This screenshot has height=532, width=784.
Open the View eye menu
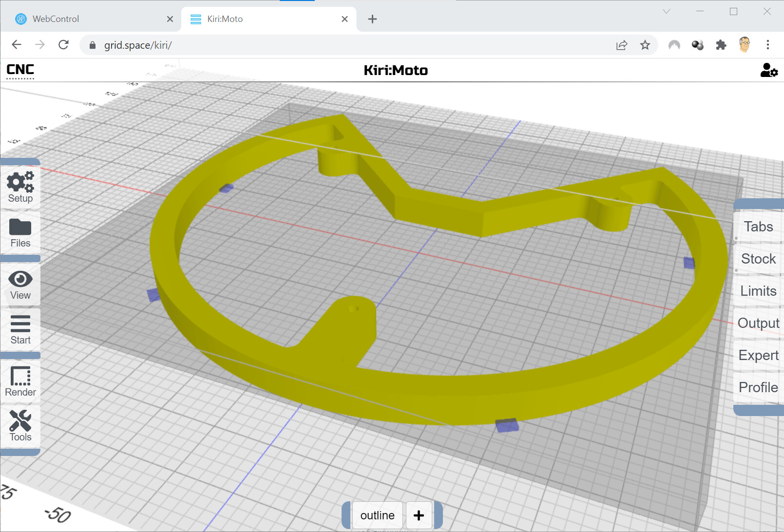click(20, 285)
